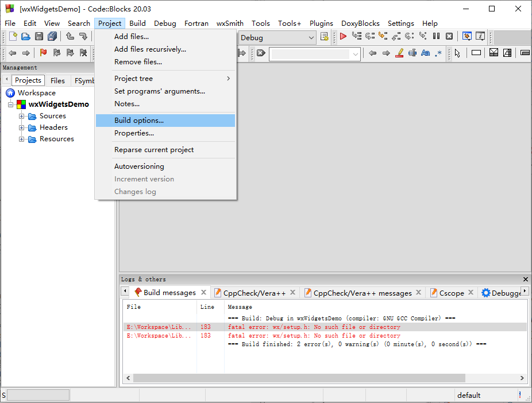Click the Step out debug icon
The image size is (532, 403).
[396, 36]
